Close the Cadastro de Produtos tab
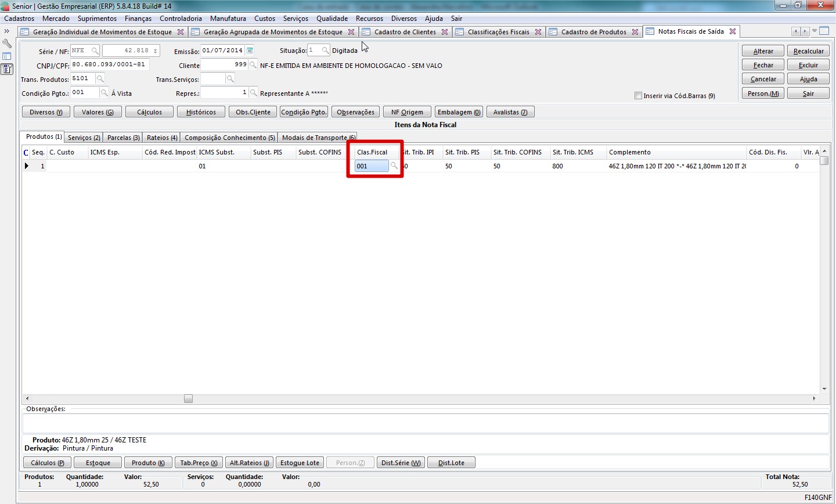This screenshot has height=504, width=836. click(635, 32)
